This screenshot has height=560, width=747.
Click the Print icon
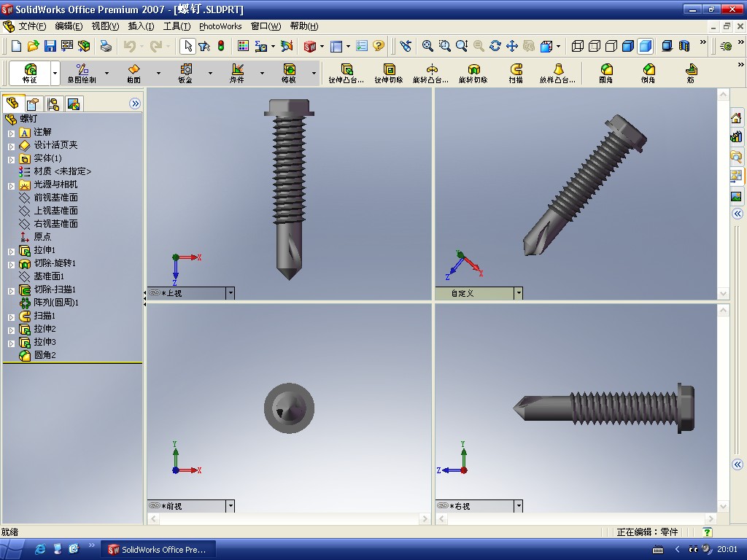tap(106, 46)
